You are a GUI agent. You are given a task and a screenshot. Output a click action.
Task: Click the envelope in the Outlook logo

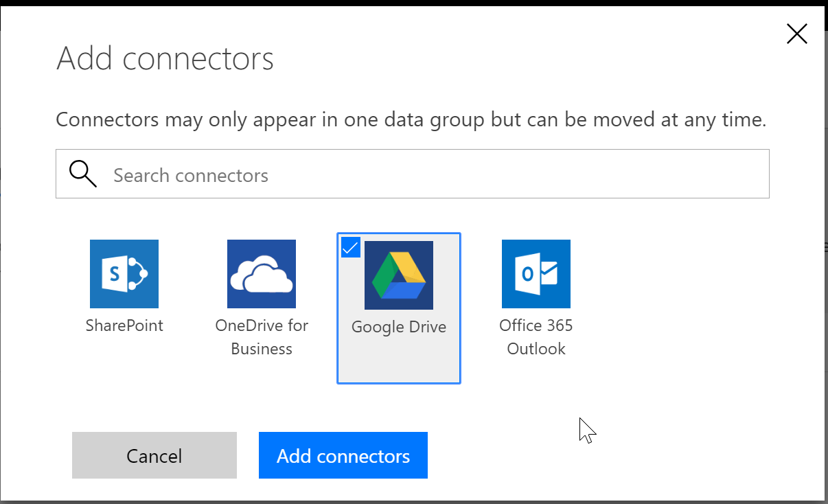coord(548,274)
